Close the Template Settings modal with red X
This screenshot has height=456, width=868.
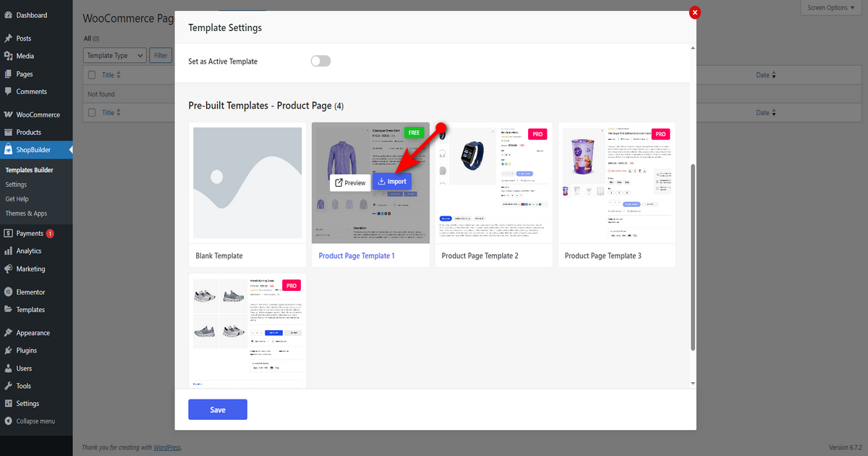tap(695, 12)
